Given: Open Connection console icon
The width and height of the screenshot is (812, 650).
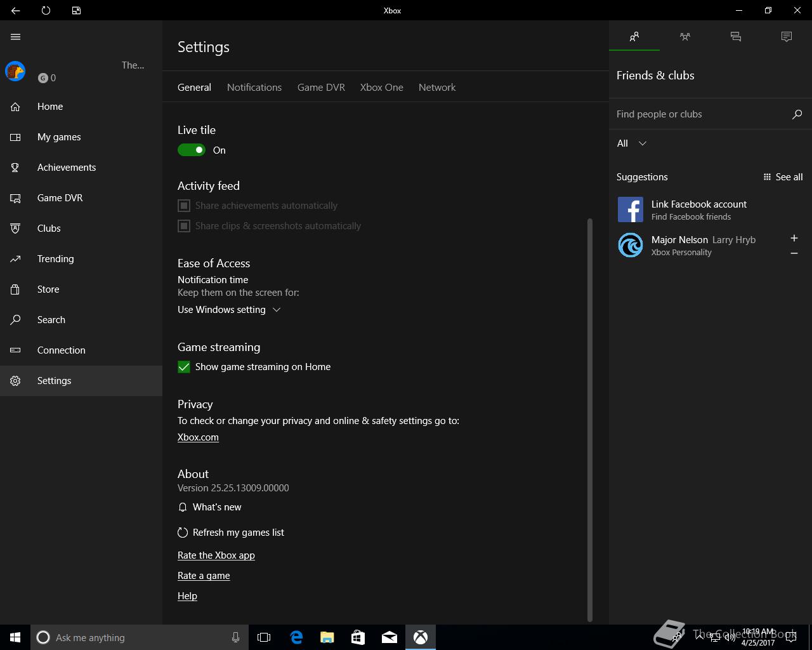Looking at the screenshot, I should pyautogui.click(x=16, y=350).
